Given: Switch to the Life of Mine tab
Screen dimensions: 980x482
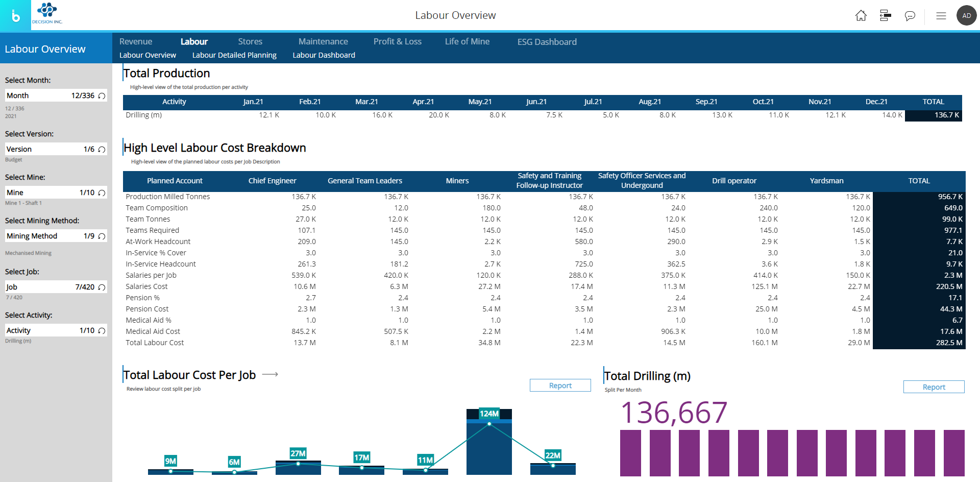Looking at the screenshot, I should (467, 41).
